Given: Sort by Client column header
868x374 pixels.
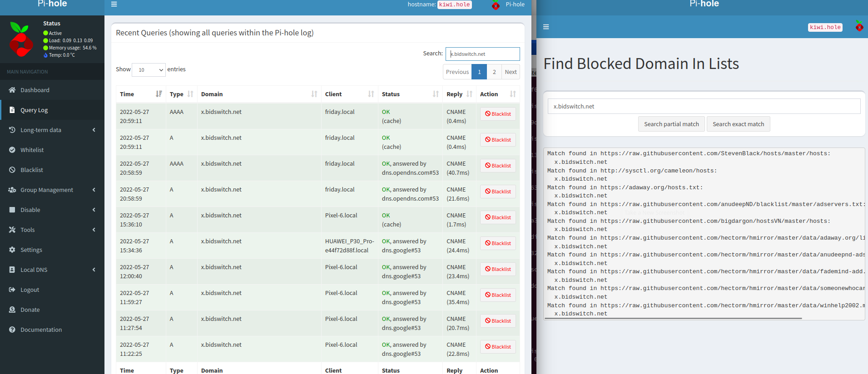Looking at the screenshot, I should pos(349,94).
